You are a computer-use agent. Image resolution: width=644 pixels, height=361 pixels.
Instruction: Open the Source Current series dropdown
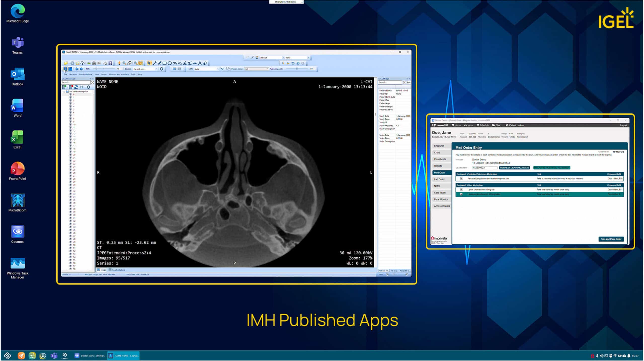pos(156,69)
